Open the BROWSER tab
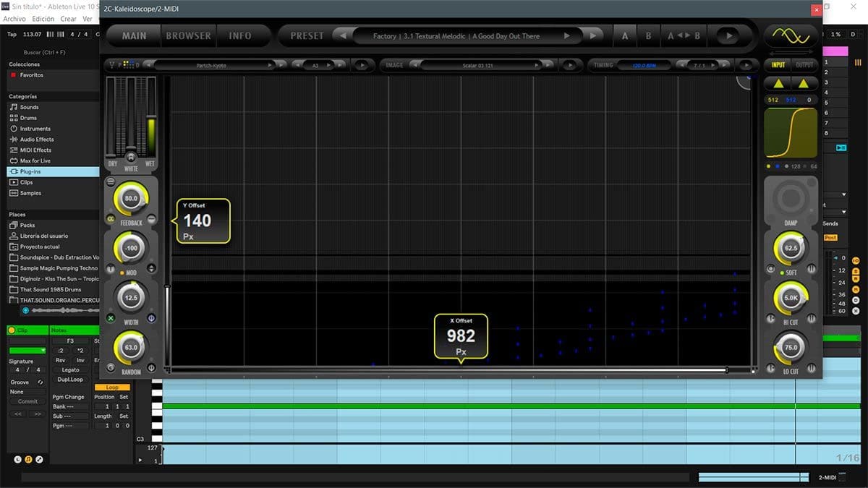868x488 pixels. [189, 36]
